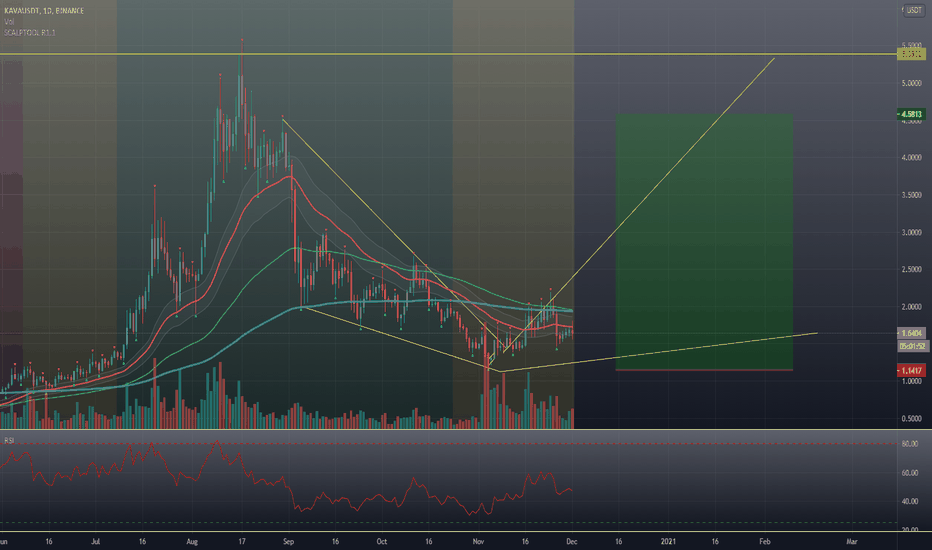Click the 5.0000 price axis label

click(x=911, y=83)
